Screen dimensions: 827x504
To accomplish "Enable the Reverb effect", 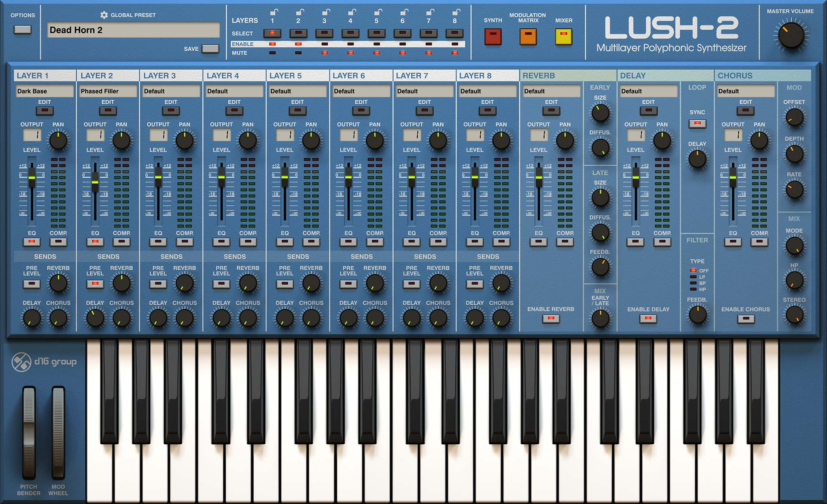I will 551,319.
